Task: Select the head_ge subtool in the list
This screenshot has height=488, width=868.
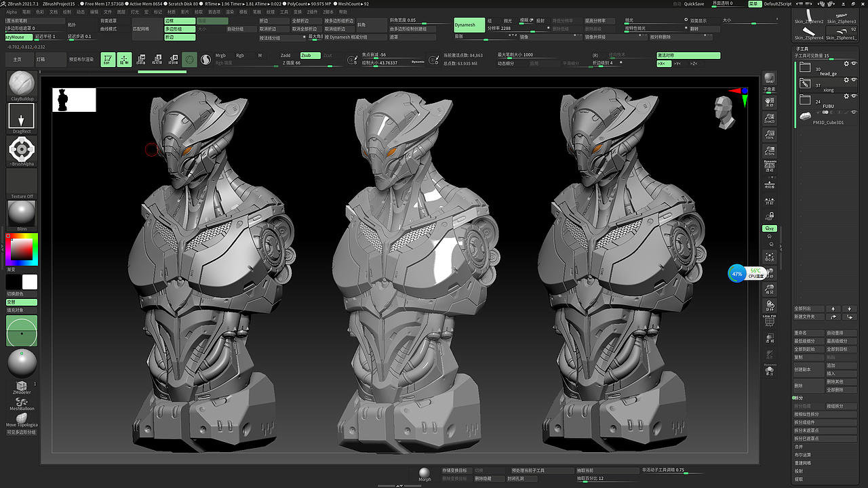Action: [829, 73]
